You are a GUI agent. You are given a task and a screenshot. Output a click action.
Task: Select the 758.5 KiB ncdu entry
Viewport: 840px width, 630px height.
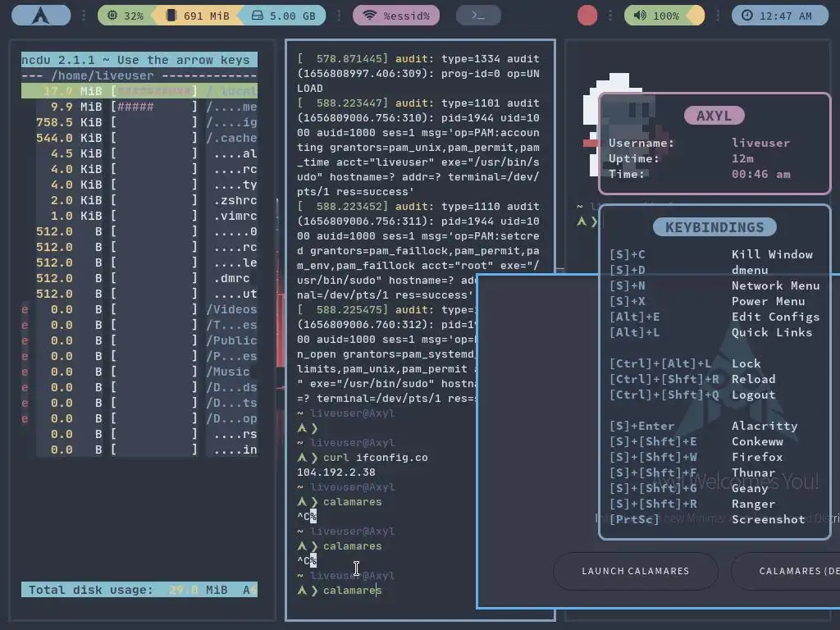tap(139, 122)
